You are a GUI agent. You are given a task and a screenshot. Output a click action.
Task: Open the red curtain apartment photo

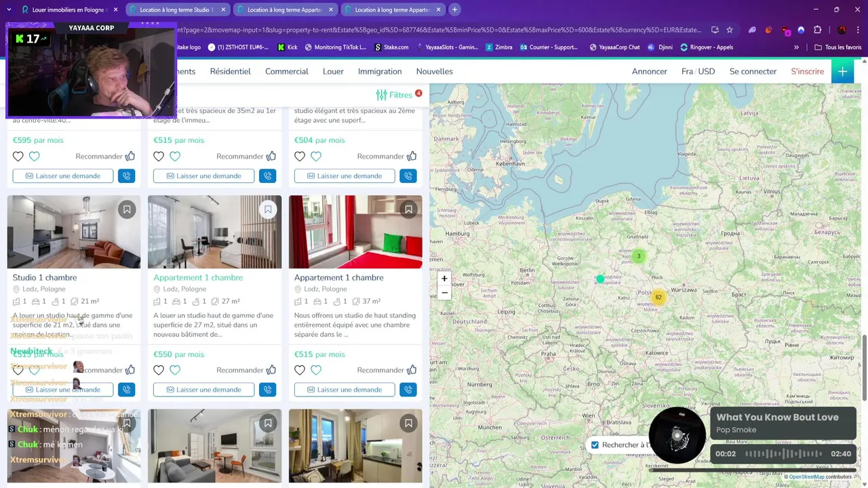point(355,232)
